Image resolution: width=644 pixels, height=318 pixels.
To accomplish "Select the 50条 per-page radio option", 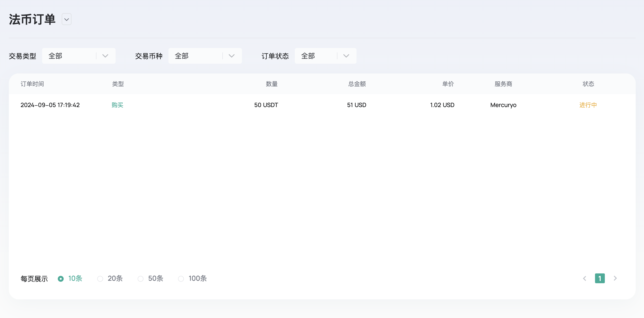I will coord(151,279).
